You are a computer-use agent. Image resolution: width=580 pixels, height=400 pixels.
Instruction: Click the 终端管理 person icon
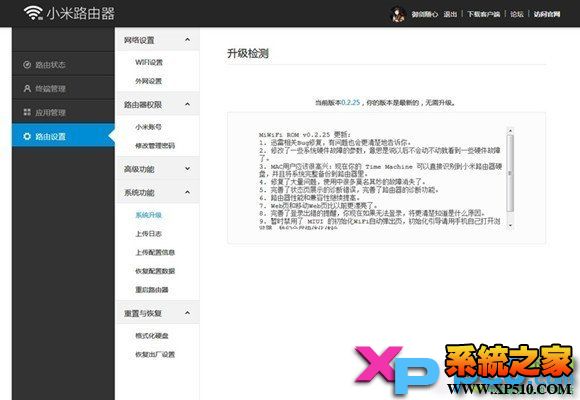coord(27,89)
